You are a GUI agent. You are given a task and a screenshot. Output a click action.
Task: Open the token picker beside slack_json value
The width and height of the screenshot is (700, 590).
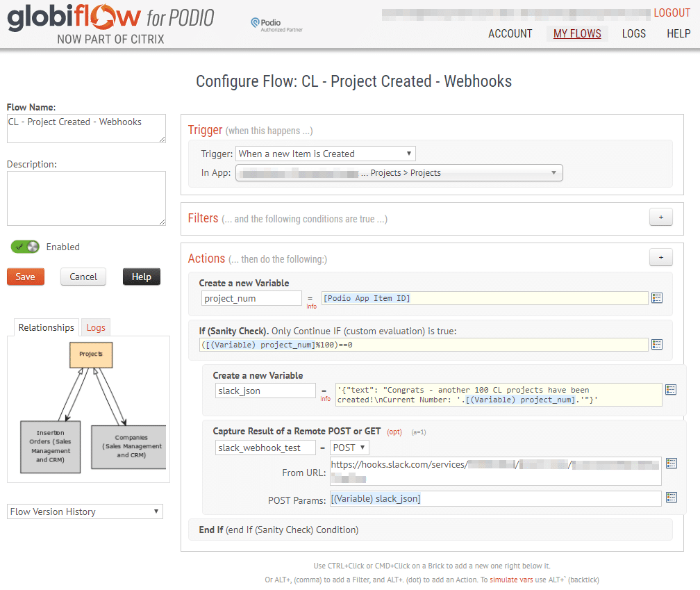tap(670, 390)
